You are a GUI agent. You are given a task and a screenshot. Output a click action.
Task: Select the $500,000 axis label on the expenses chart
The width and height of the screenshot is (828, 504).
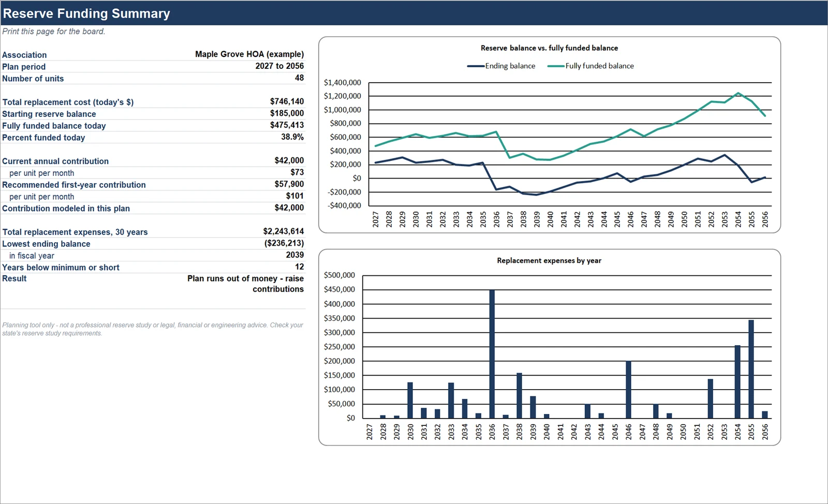click(339, 275)
